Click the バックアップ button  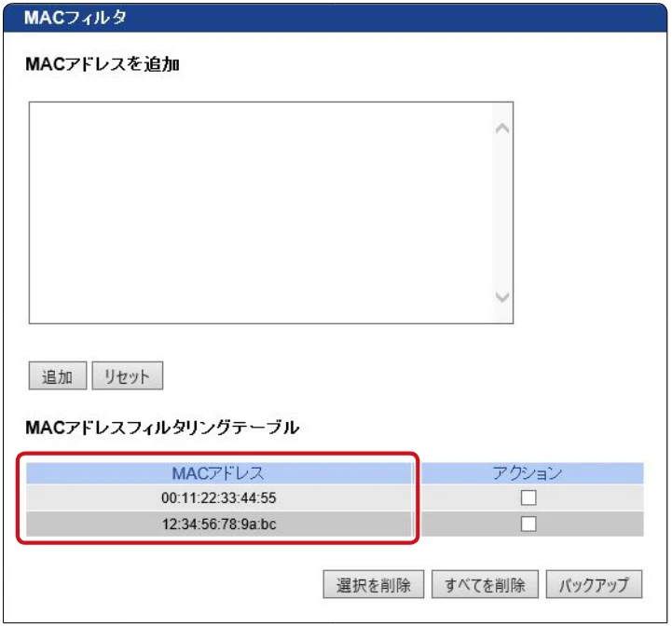pyautogui.click(x=594, y=584)
